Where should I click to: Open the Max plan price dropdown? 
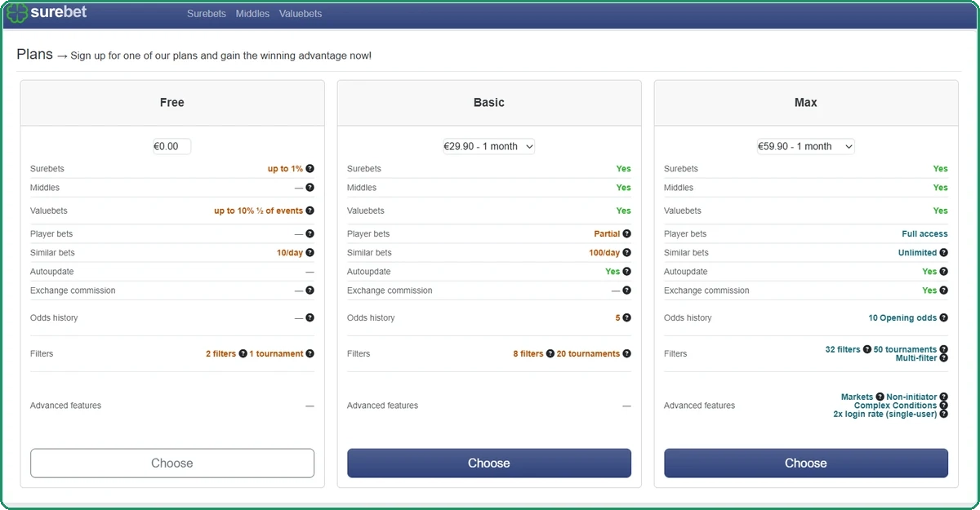tap(805, 147)
